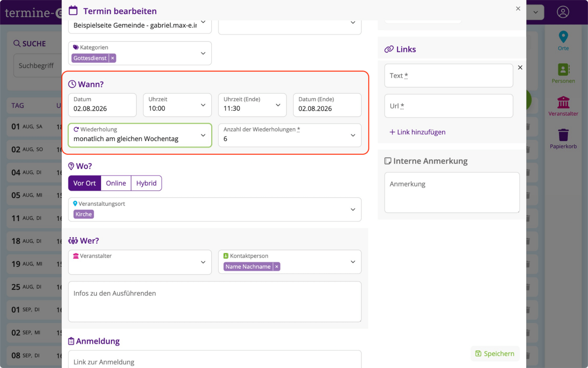Screen dimensions: 588x368
Task: Open Orte in the sidebar
Action: click(563, 41)
